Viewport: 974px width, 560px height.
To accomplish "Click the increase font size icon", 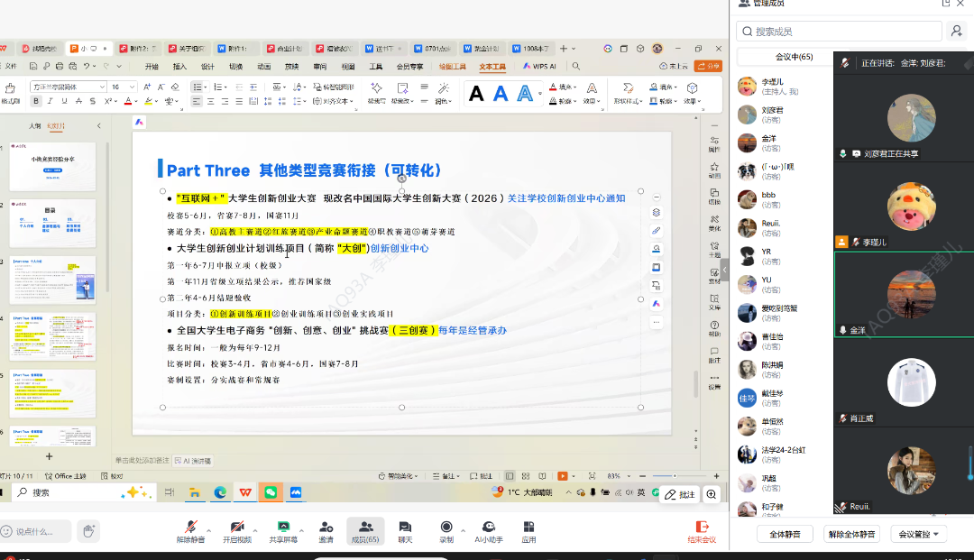I will [x=147, y=87].
